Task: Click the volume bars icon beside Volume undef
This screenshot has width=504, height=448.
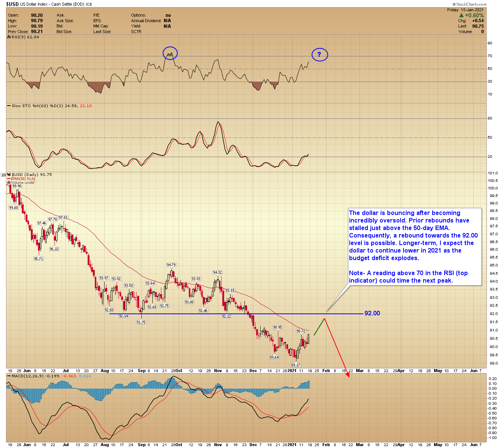Action: (9, 183)
